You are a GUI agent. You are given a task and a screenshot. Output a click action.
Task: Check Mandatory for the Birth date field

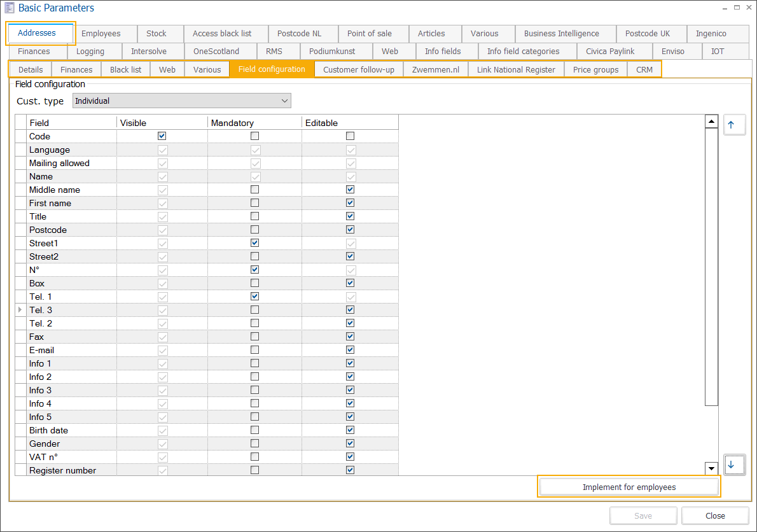(x=254, y=430)
